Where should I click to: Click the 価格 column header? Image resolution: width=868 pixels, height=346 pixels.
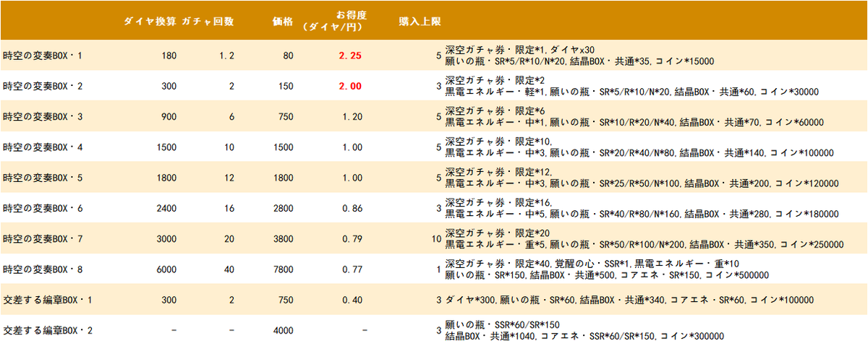[283, 21]
